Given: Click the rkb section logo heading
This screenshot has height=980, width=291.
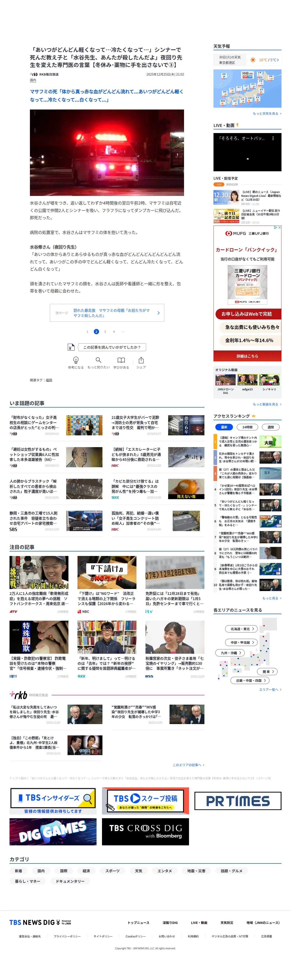Looking at the screenshot, I should 18,695.
